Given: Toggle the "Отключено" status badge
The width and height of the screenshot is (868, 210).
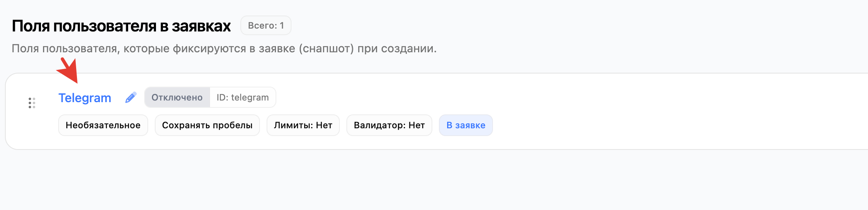Looking at the screenshot, I should click(x=177, y=98).
